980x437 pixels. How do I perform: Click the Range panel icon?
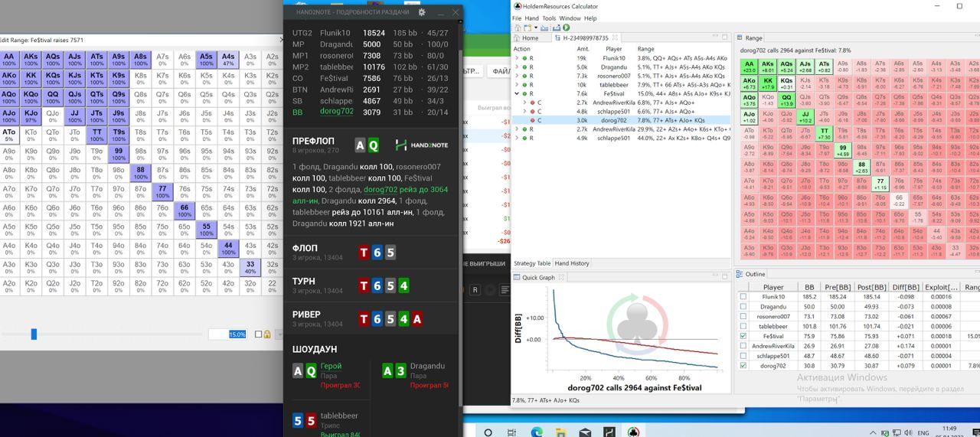740,38
